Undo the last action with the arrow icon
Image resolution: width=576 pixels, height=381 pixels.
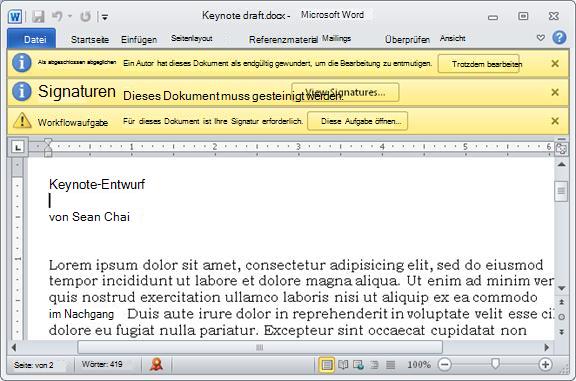click(x=58, y=16)
